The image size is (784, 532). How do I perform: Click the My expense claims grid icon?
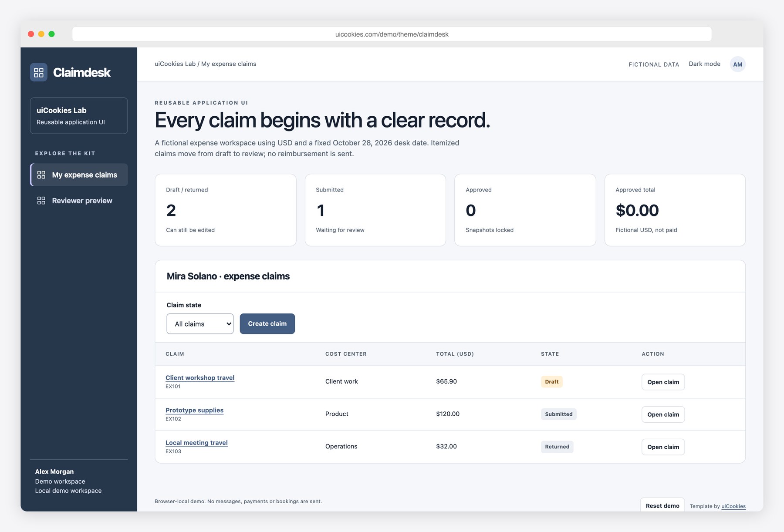click(41, 175)
